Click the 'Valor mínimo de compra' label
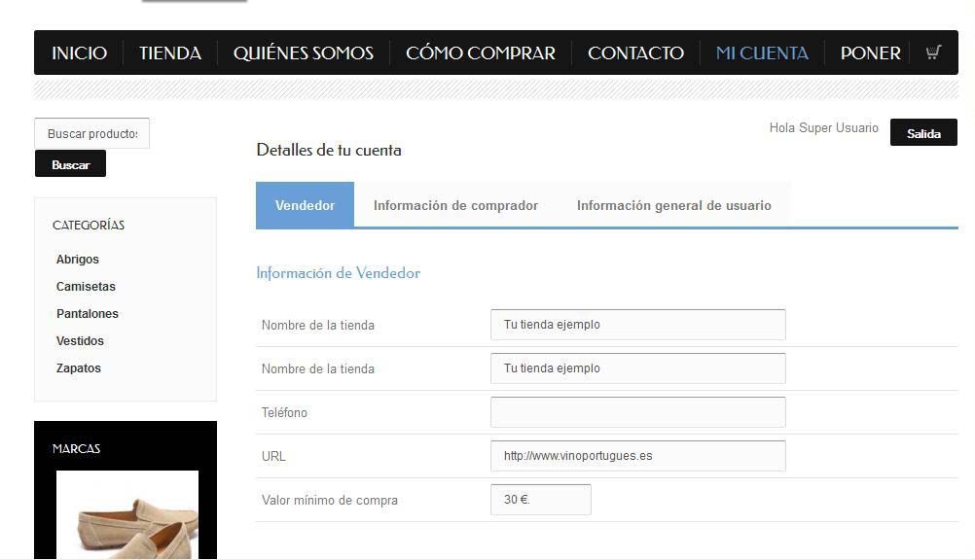Image resolution: width=975 pixels, height=560 pixels. click(x=330, y=501)
